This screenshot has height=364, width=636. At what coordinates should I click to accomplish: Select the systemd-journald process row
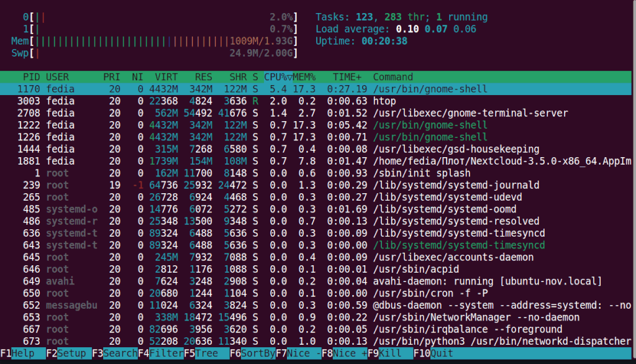[x=316, y=185]
